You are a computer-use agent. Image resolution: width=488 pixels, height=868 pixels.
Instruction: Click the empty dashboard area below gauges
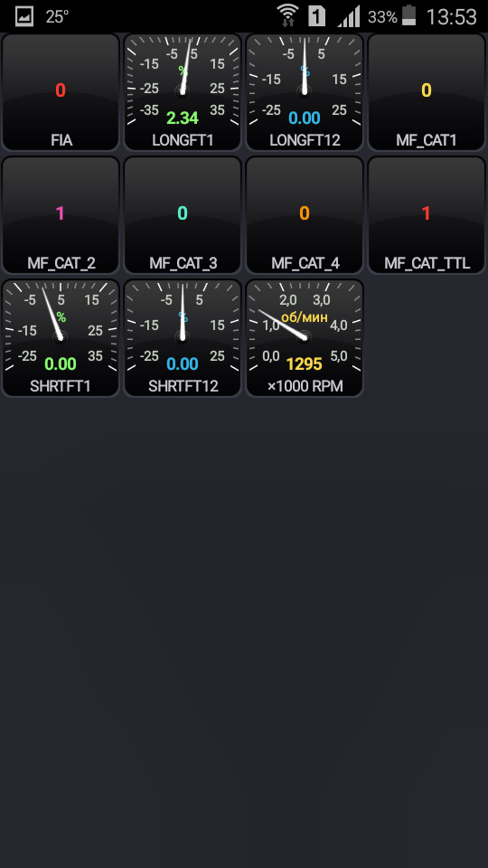click(x=244, y=631)
